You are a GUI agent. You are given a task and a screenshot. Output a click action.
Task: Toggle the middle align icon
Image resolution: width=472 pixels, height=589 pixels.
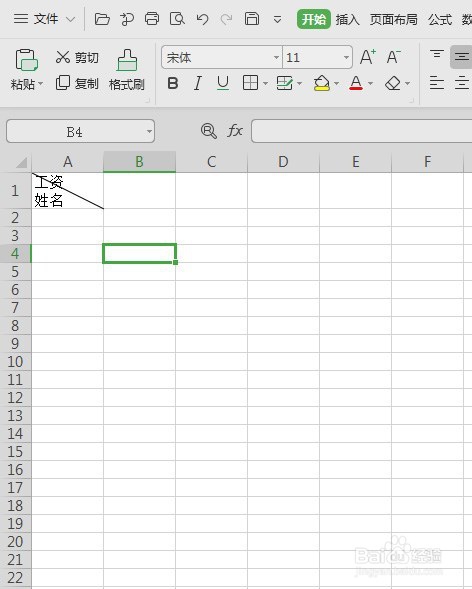pos(461,57)
